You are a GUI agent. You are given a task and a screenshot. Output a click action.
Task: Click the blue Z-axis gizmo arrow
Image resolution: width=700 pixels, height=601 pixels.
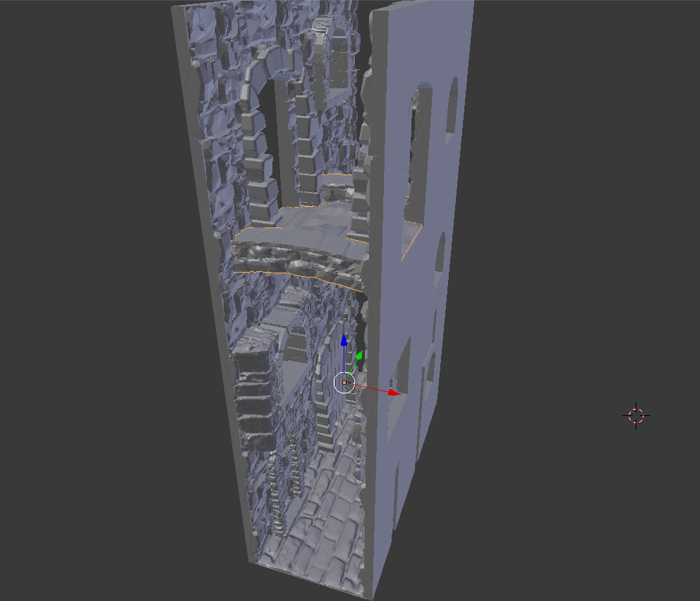click(344, 341)
